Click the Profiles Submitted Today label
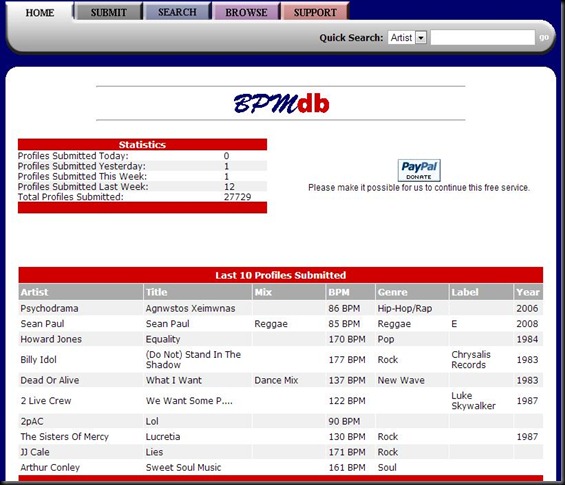 (73, 156)
